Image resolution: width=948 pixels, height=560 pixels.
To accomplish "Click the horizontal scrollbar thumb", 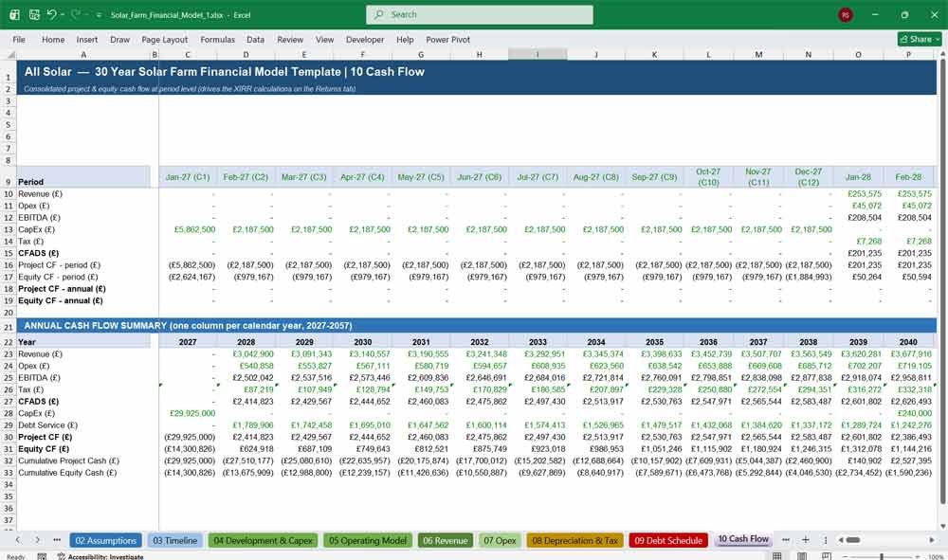I will [x=853, y=539].
